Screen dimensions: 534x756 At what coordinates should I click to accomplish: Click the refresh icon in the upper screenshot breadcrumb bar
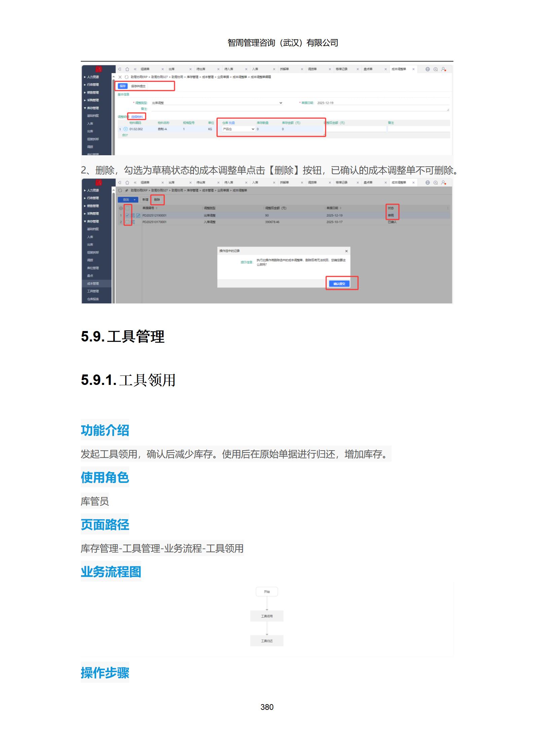click(x=127, y=77)
